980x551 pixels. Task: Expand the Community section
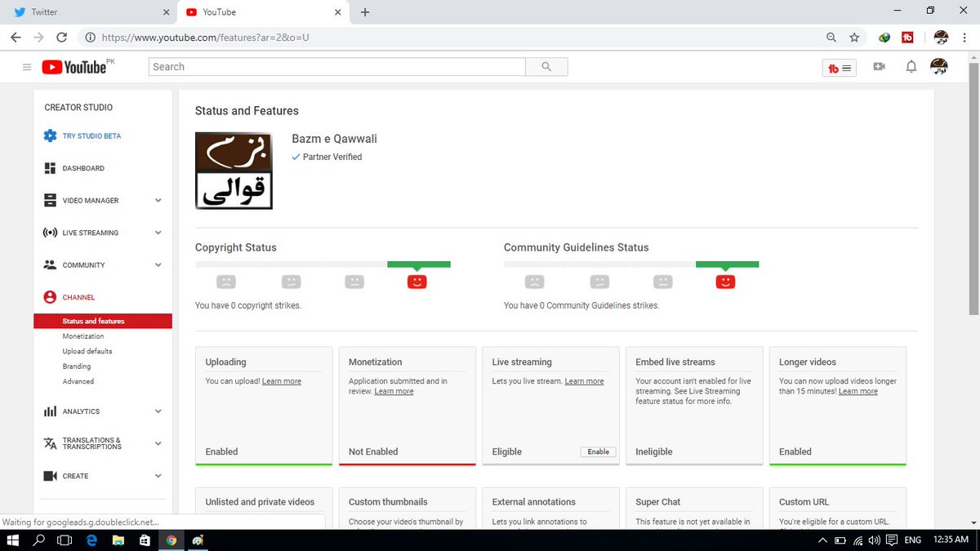click(158, 264)
